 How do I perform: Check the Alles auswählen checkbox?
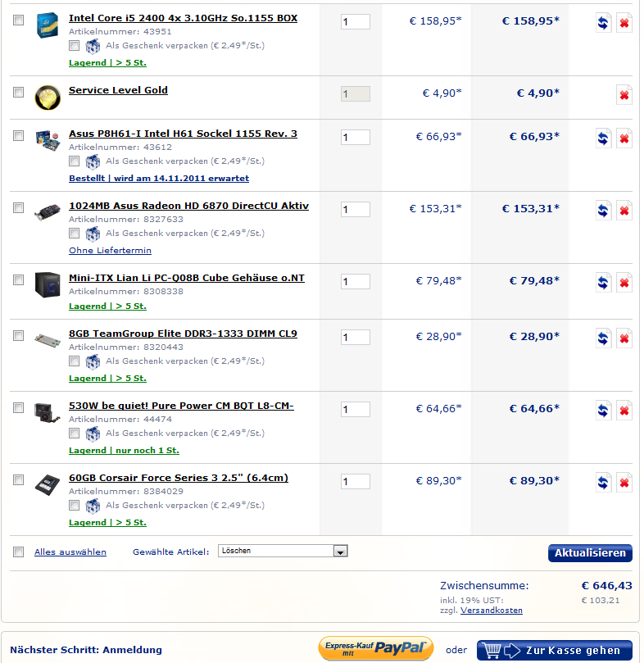pos(19,552)
